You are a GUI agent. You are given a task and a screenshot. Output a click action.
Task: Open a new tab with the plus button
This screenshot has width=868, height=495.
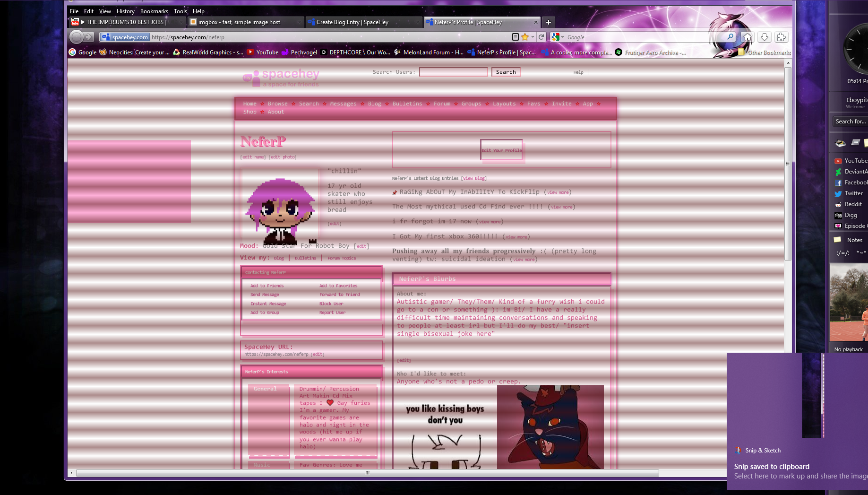coord(548,22)
